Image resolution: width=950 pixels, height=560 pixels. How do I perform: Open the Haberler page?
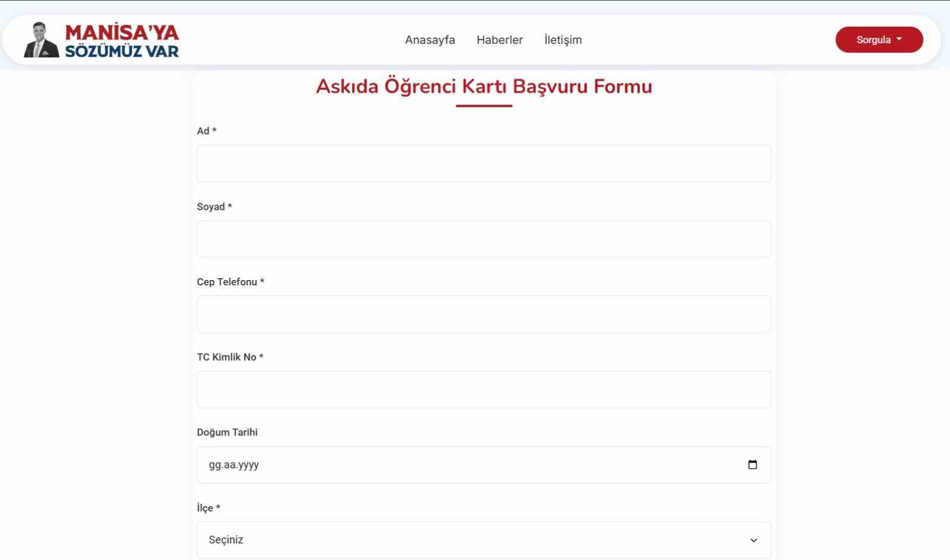coord(499,40)
